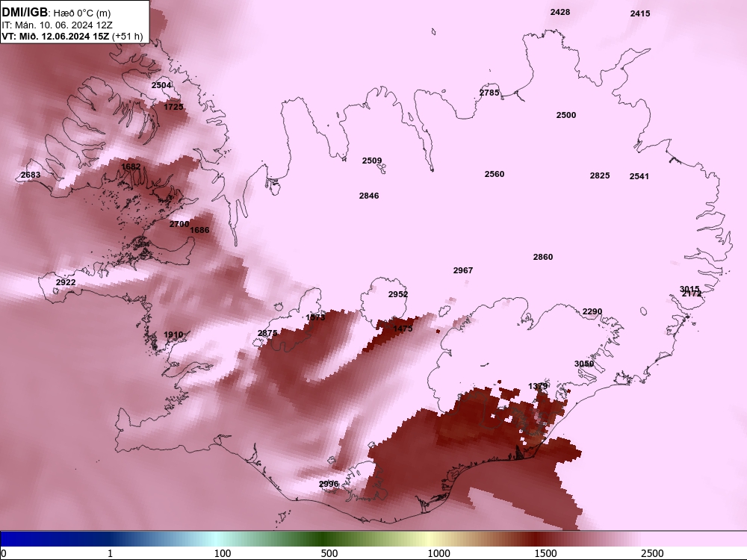Image resolution: width=747 pixels, height=560 pixels.
Task: Click the DMI/IGB title label
Action: pyautogui.click(x=25, y=13)
